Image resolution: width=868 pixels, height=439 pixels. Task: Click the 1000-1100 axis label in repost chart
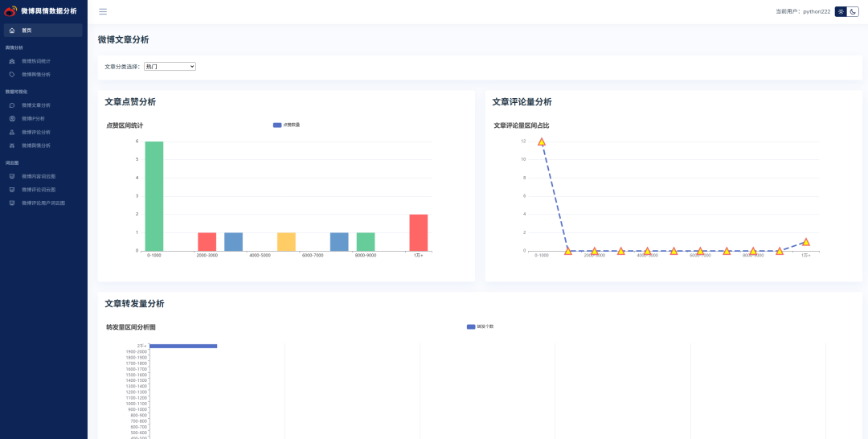[136, 404]
